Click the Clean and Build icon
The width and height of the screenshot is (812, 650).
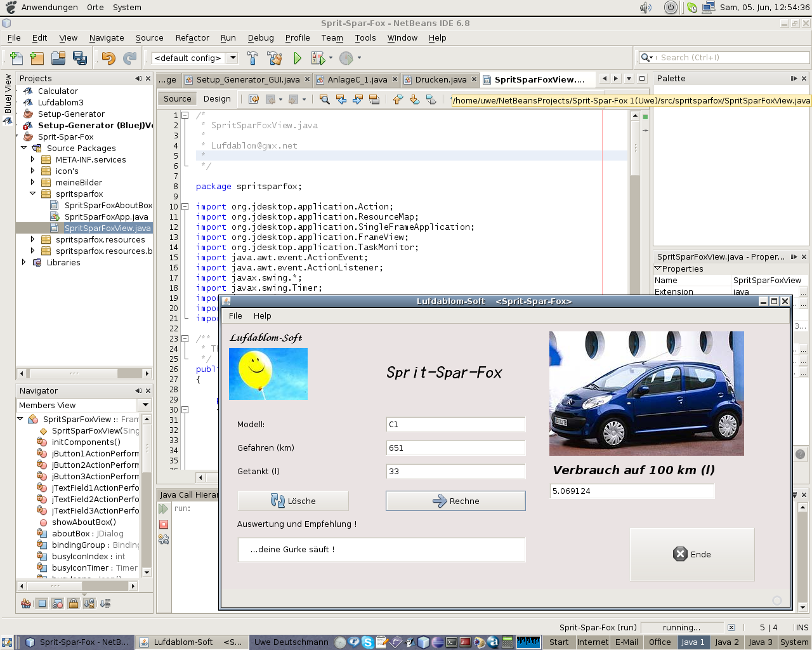275,58
